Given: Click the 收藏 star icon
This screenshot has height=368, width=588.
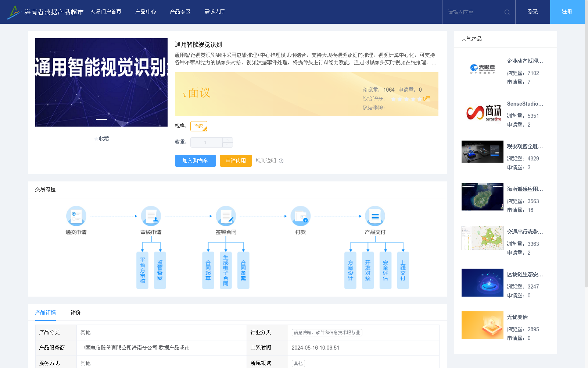Looking at the screenshot, I should click(96, 139).
